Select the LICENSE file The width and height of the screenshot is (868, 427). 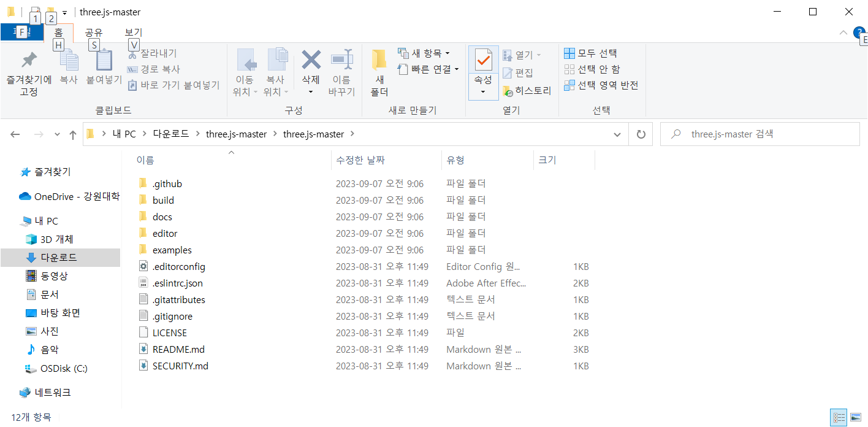pyautogui.click(x=169, y=333)
